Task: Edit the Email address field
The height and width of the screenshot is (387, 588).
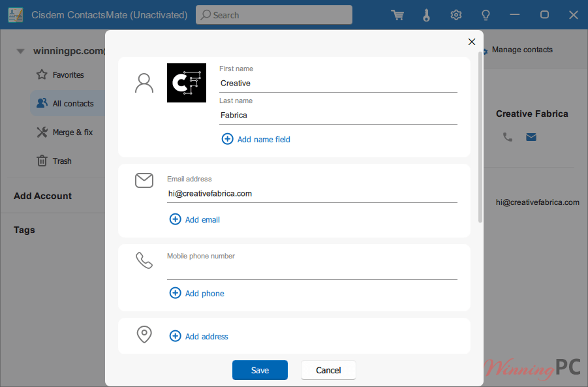Action: [x=312, y=193]
